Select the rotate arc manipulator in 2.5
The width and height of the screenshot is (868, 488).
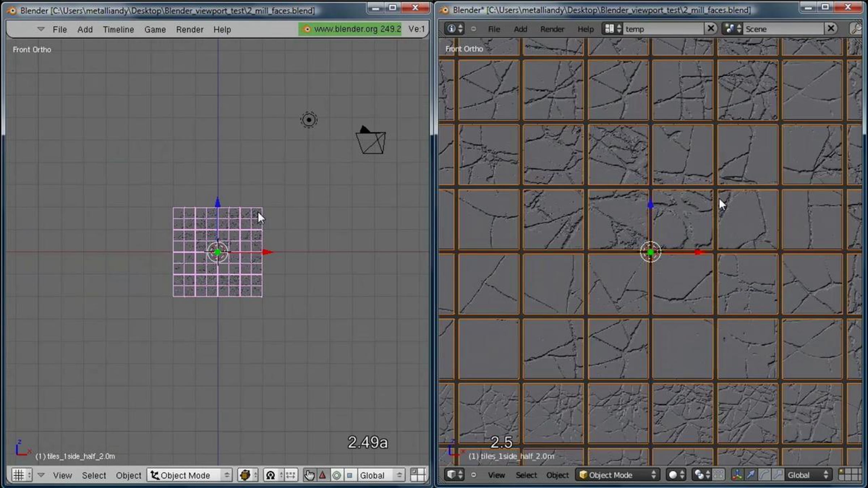pyautogui.click(x=764, y=475)
